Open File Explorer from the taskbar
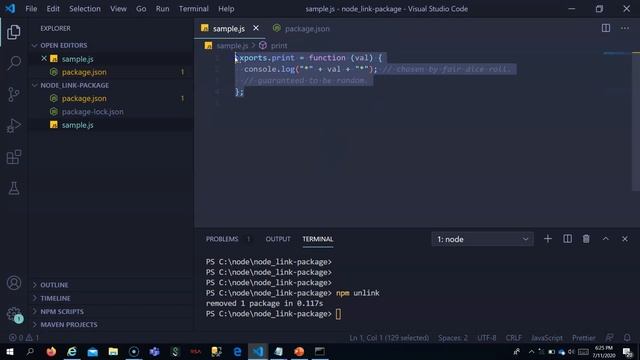The image size is (640, 360). [x=113, y=351]
